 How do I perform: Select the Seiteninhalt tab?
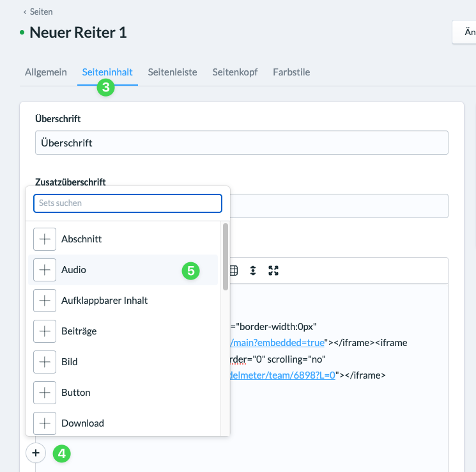(x=107, y=72)
